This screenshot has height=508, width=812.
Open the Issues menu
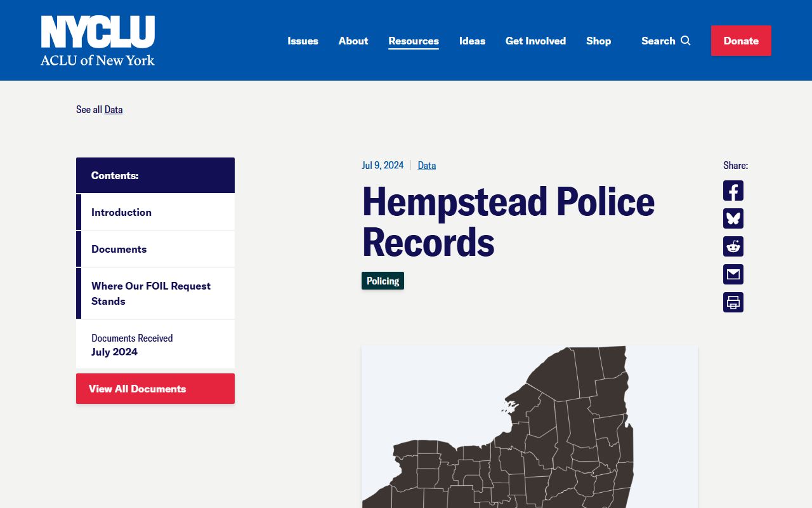pos(303,41)
